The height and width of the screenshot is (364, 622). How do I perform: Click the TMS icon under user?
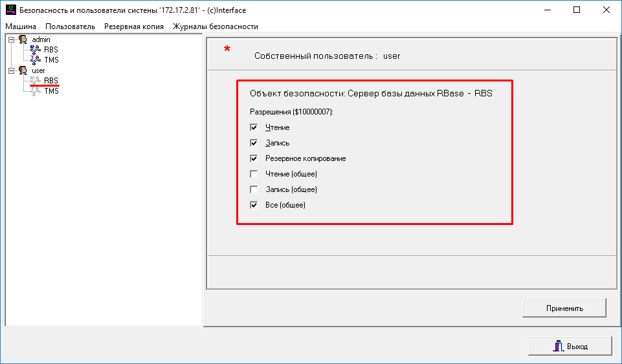36,91
